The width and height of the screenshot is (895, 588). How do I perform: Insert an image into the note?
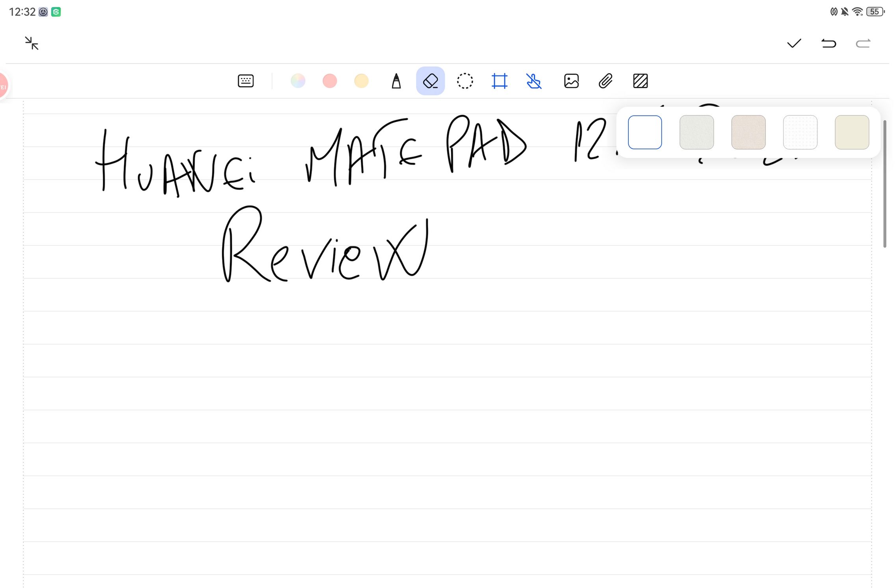click(x=571, y=81)
